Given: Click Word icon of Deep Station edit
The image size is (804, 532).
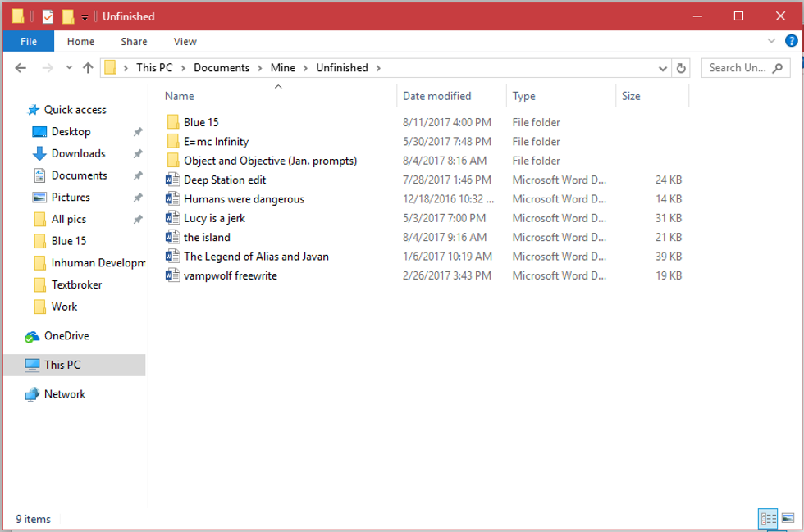Looking at the screenshot, I should (x=172, y=180).
